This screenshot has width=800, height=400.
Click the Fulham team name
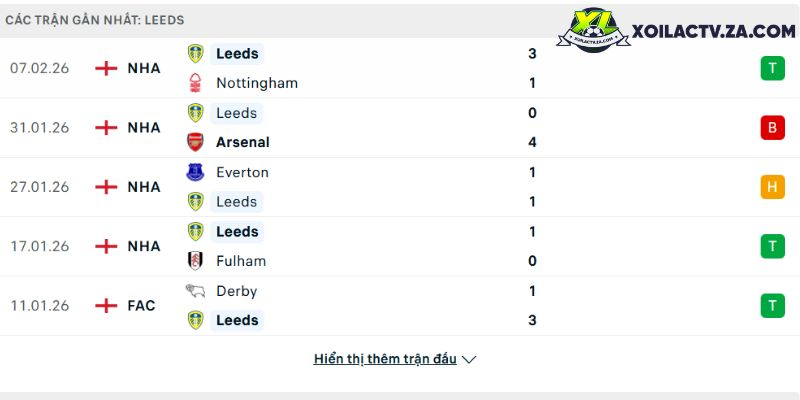point(241,261)
